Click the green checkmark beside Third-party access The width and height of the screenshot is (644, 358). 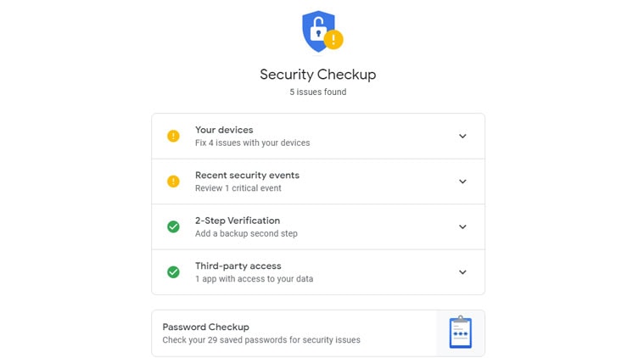[x=173, y=272]
